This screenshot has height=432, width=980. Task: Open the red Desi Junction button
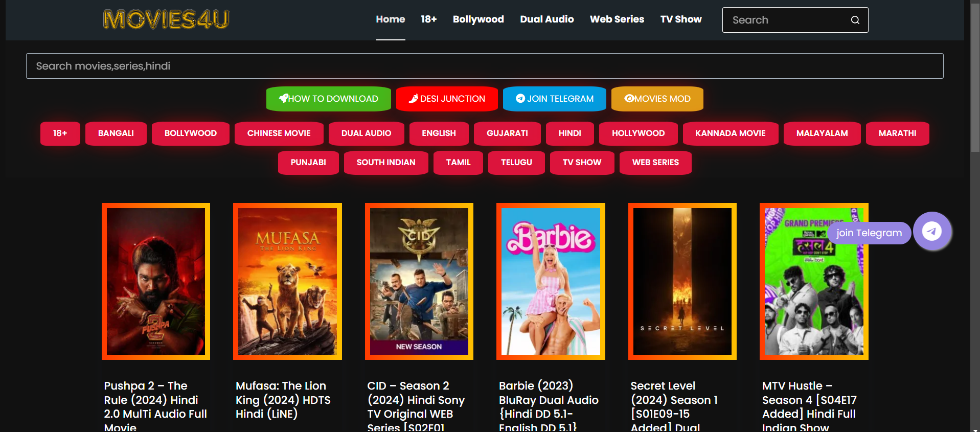[x=447, y=99]
